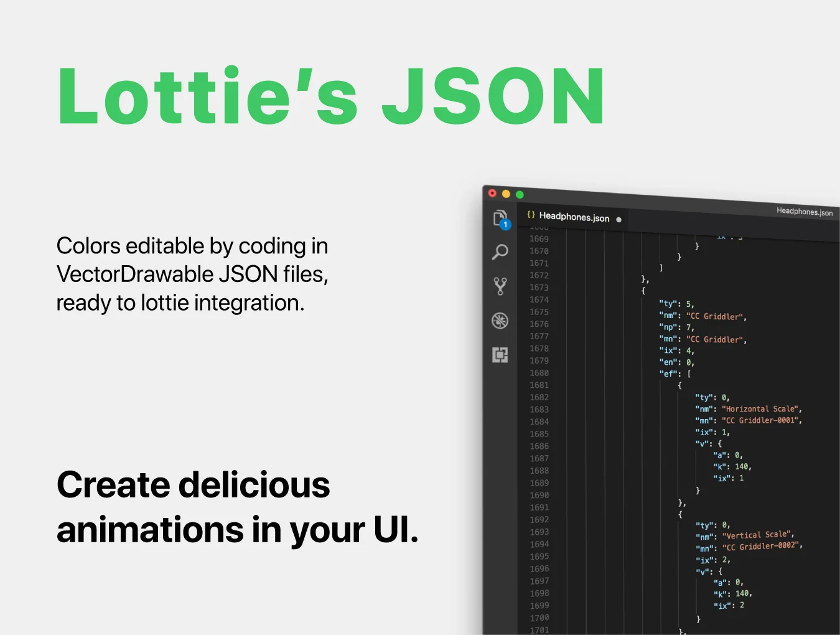Click the Lottie's JSON green heading
The image size is (840, 635).
(331, 96)
